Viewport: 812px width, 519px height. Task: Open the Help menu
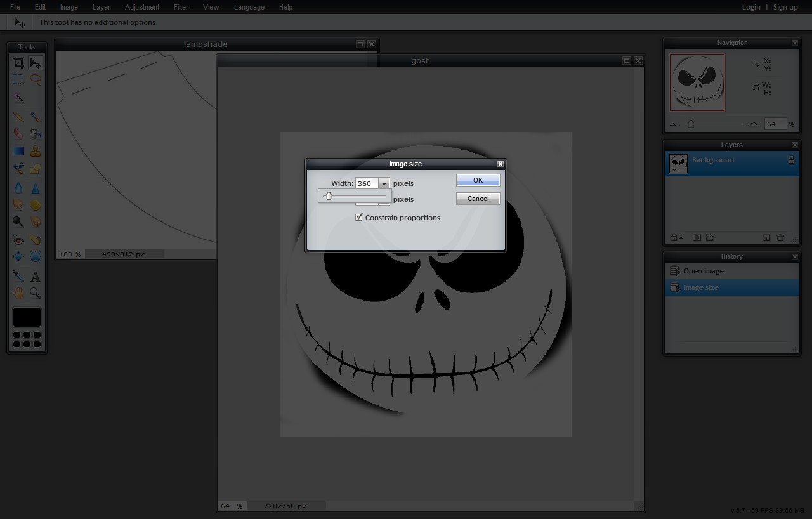coord(285,7)
